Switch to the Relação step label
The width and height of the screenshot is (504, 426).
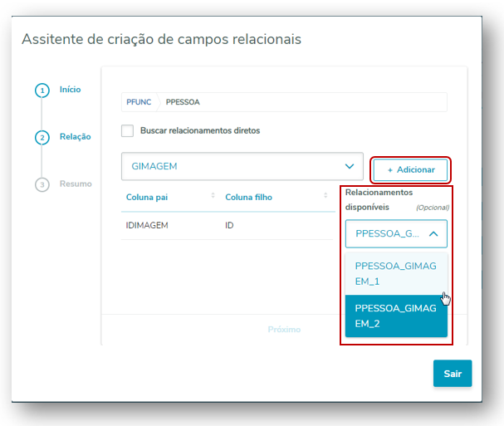75,136
